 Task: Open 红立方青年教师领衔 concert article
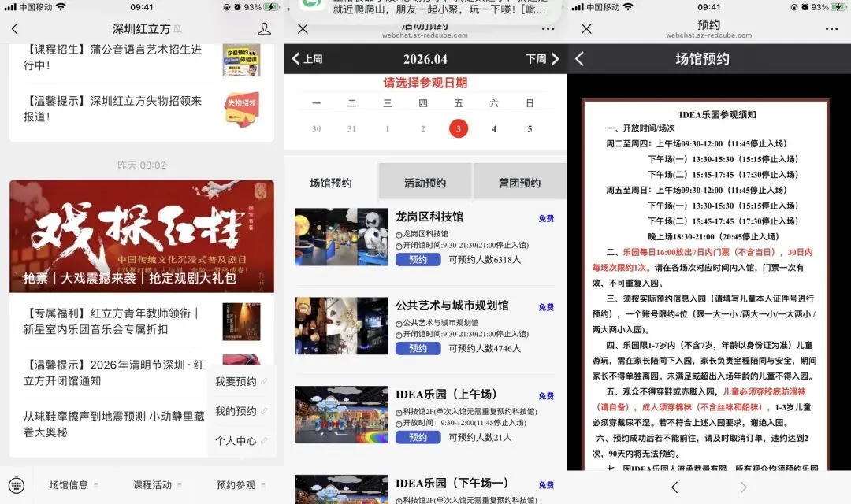click(x=142, y=321)
